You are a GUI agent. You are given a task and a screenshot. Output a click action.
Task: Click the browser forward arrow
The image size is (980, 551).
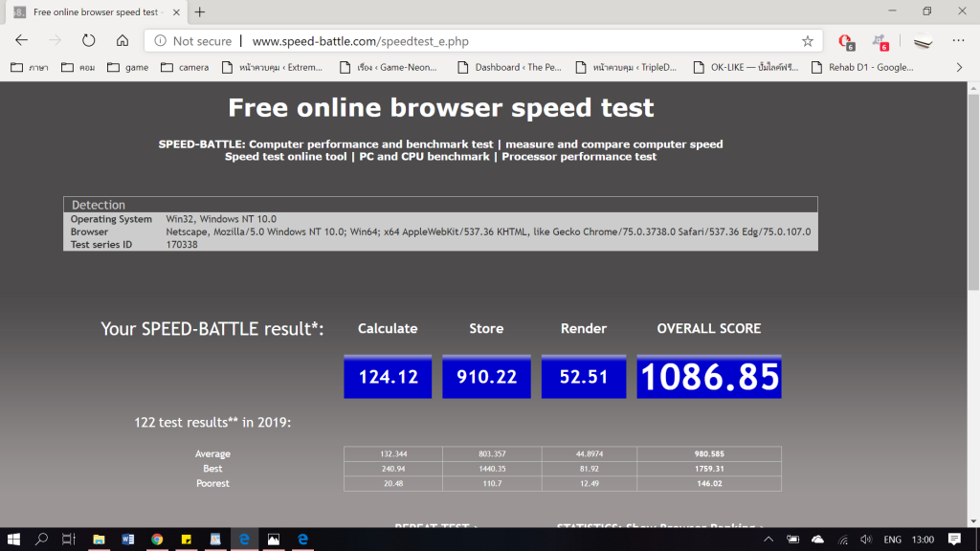(55, 40)
